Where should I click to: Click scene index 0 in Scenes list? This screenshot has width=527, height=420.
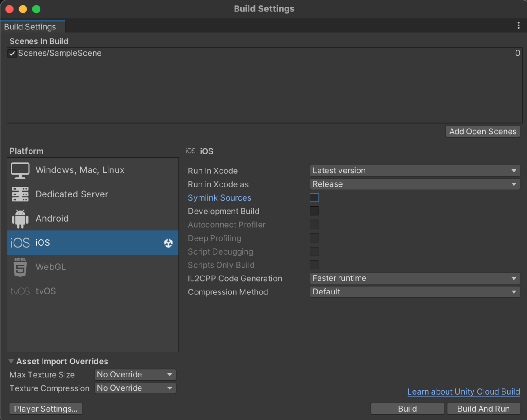(x=518, y=54)
